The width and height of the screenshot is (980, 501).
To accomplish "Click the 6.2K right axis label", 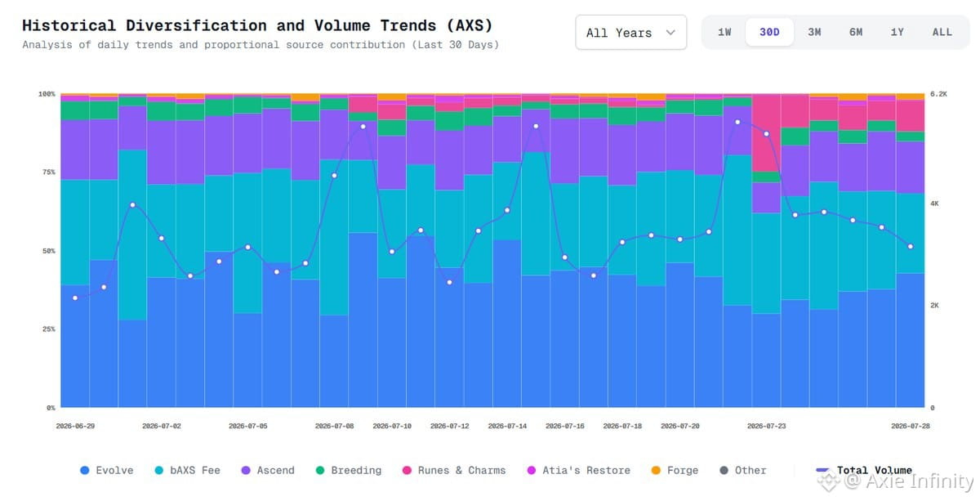I will point(938,94).
